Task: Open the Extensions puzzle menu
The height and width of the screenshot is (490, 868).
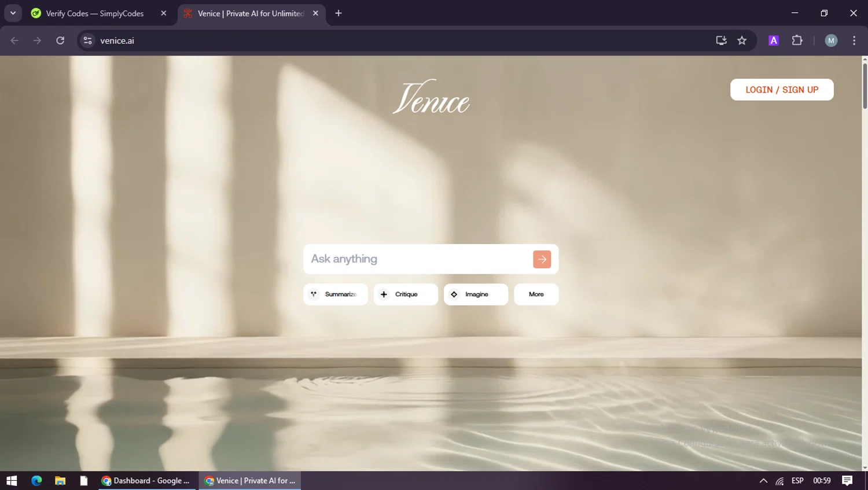Action: (797, 40)
